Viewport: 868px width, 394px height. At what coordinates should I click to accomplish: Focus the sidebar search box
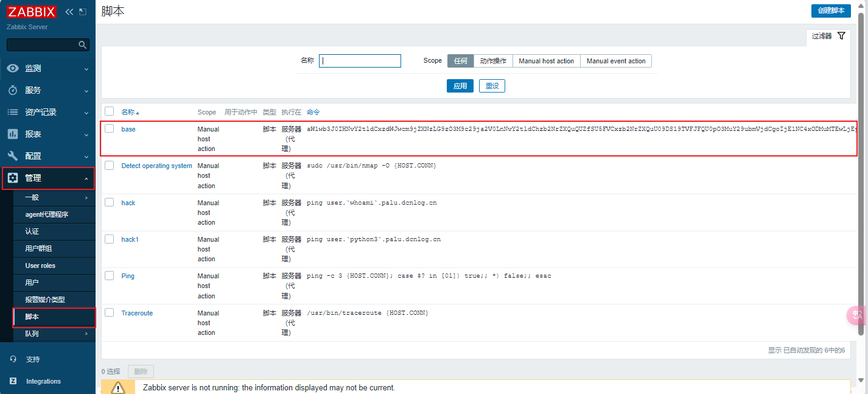pyautogui.click(x=48, y=44)
